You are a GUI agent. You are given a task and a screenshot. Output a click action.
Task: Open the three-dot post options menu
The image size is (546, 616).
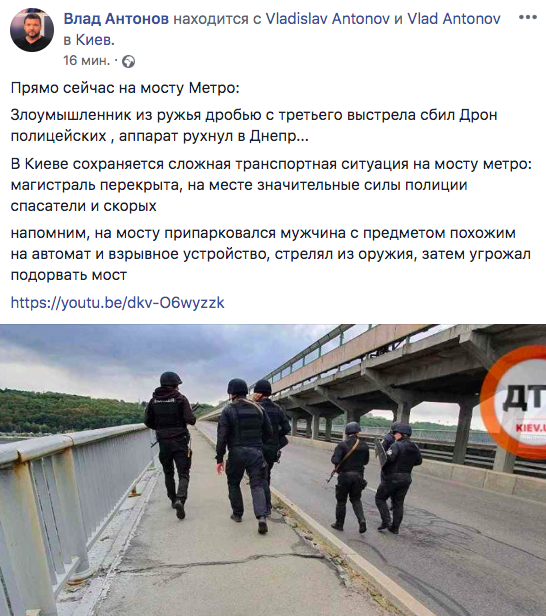point(528,17)
